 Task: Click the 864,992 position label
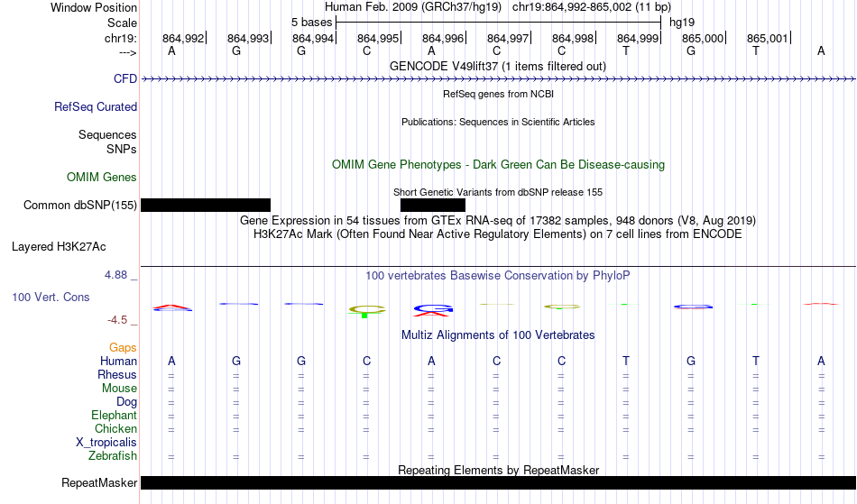[183, 38]
